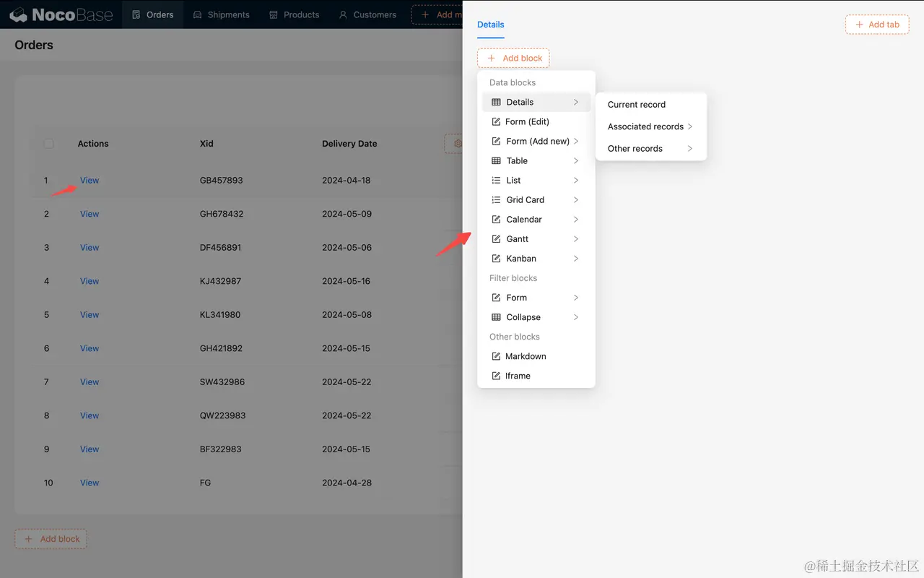Click the Xid column header

[206, 144]
